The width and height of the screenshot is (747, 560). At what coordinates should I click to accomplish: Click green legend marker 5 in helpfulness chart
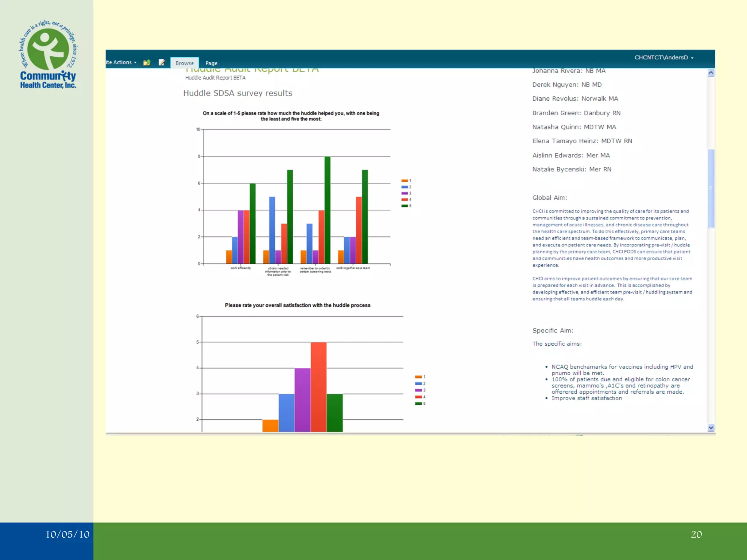405,206
